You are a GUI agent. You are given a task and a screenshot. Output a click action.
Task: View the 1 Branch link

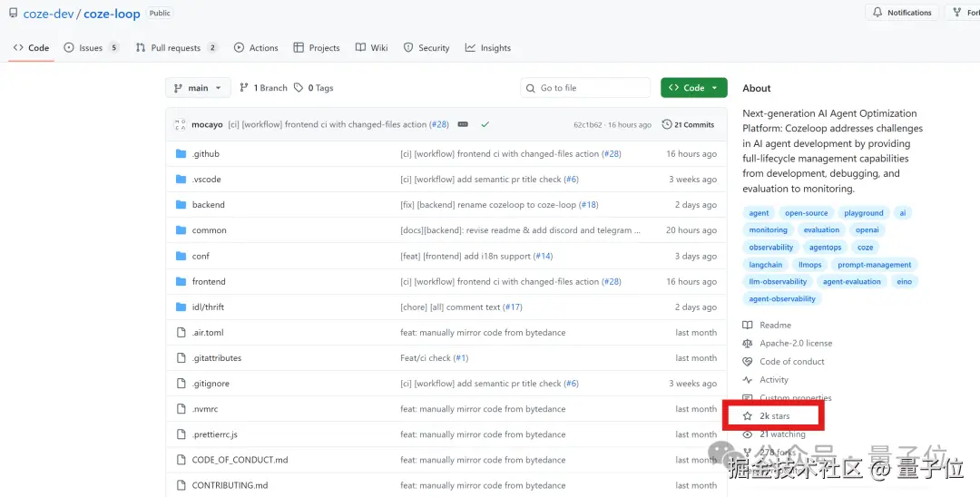coord(263,88)
